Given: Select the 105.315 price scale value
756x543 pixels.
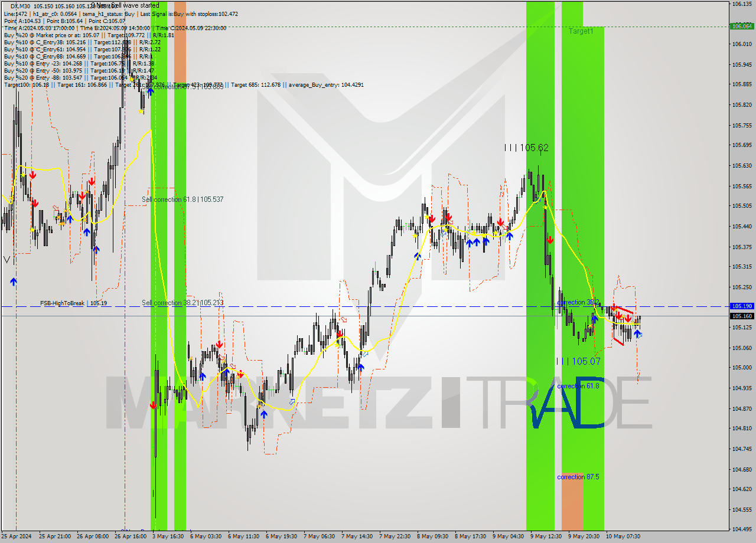Looking at the screenshot, I should tap(742, 267).
